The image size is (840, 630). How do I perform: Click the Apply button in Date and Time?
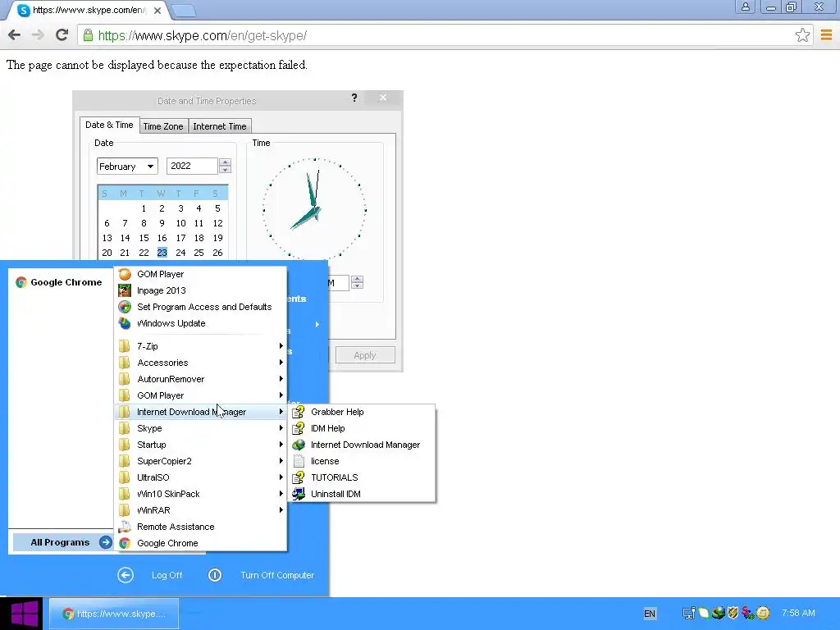coord(365,355)
